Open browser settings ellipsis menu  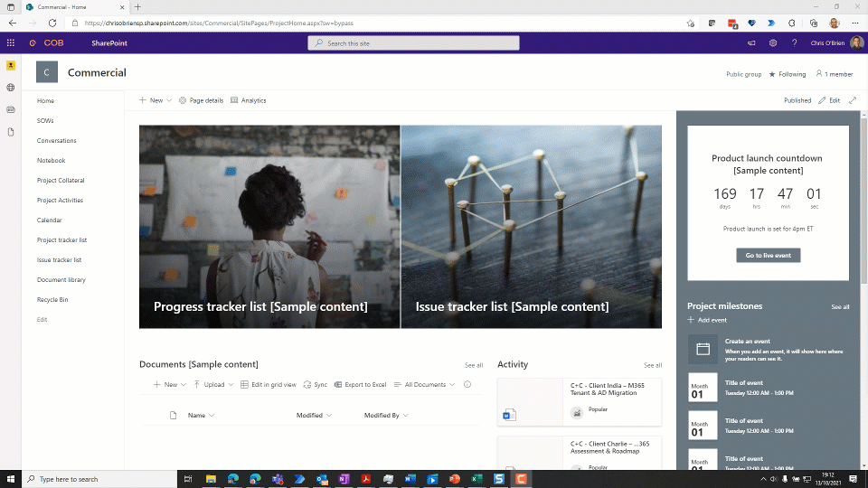point(855,23)
